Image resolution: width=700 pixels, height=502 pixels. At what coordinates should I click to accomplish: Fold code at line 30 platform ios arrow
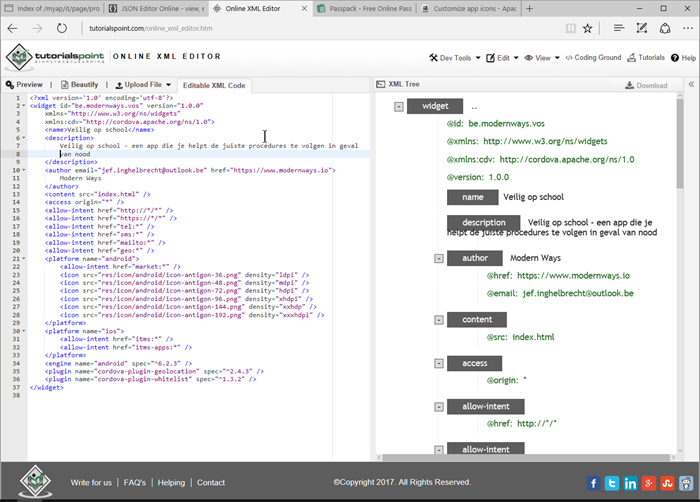click(x=24, y=331)
